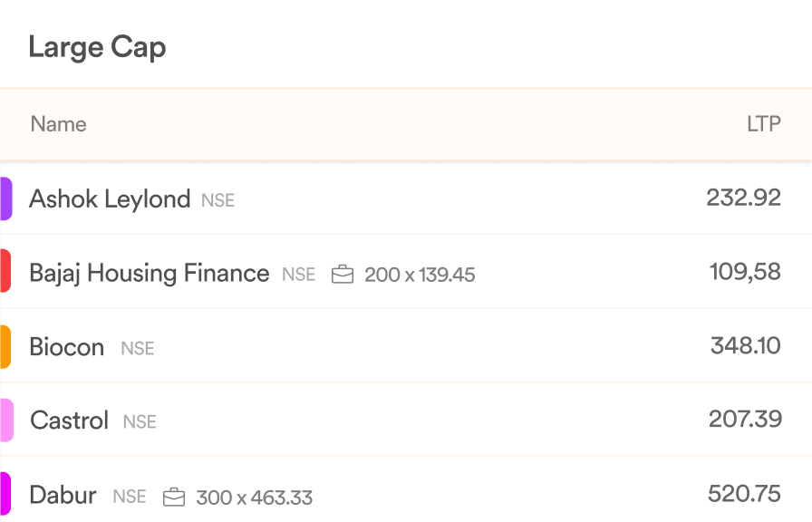Screen dimensions: 812x522
Task: Select the pink tag on Castrol
Action: point(6,420)
